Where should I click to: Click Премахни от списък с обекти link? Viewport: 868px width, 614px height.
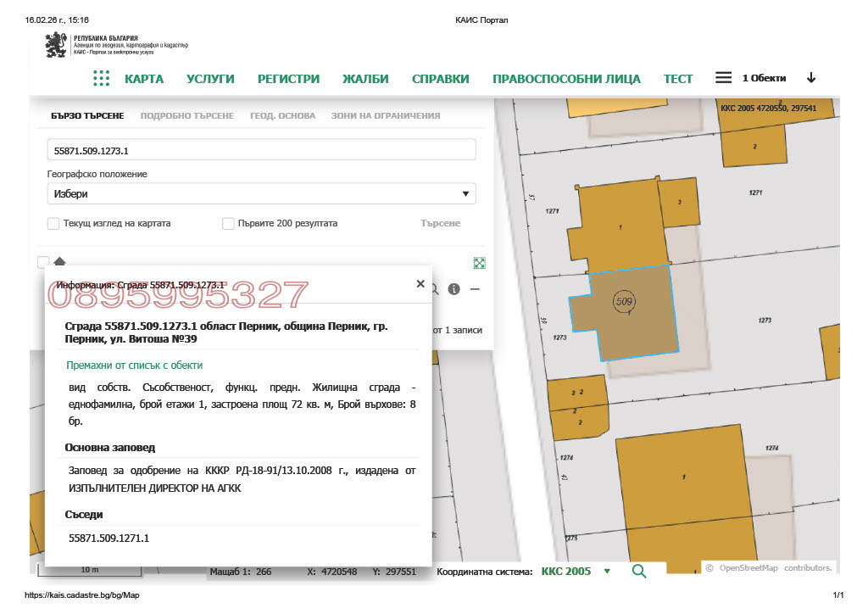click(135, 366)
